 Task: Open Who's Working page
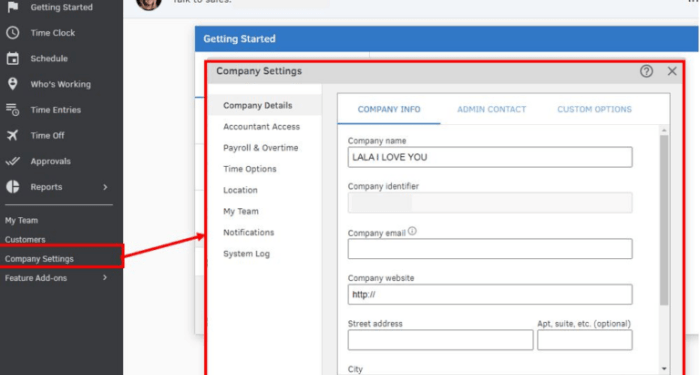[x=61, y=84]
